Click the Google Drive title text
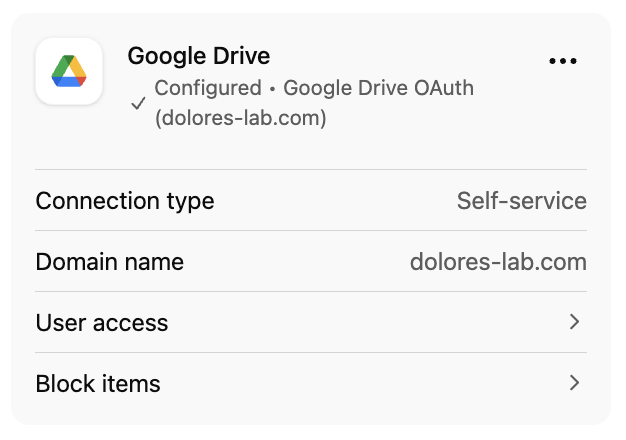Screen dimensions: 626x440 pos(199,56)
